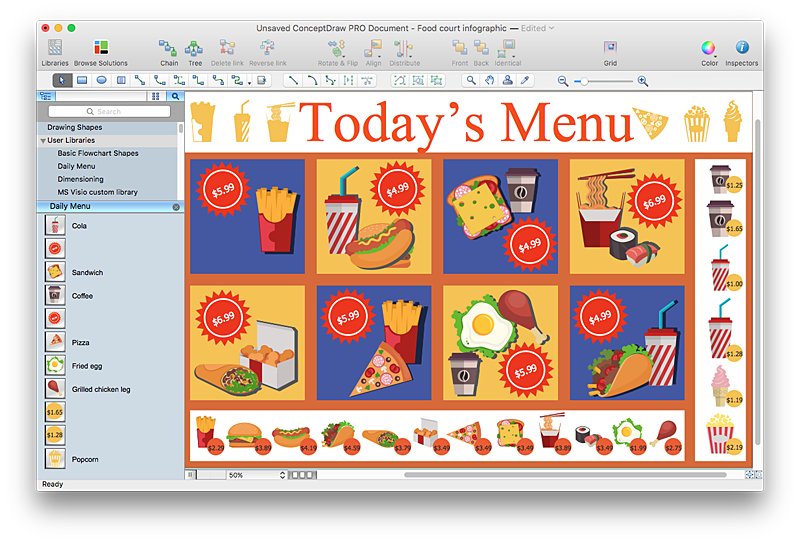
Task: Select Basic Flowchart Shapes library
Action: pyautogui.click(x=98, y=153)
